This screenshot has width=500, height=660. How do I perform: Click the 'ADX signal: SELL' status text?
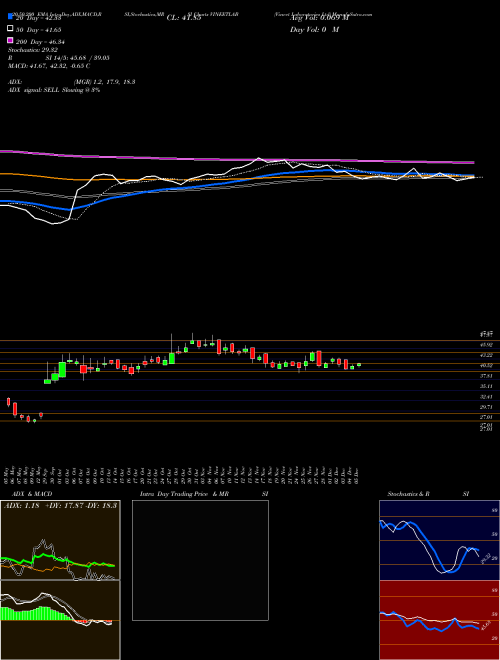point(54,90)
